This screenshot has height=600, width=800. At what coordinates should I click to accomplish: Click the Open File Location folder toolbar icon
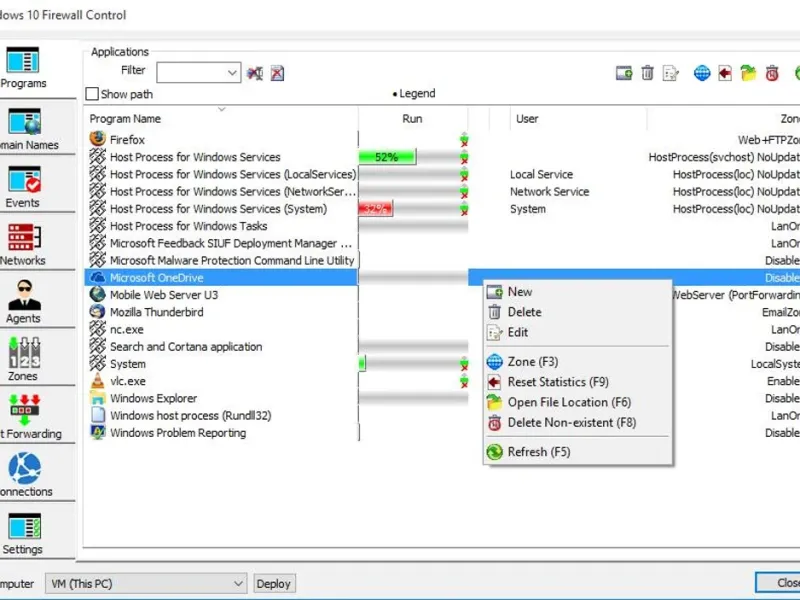point(748,73)
